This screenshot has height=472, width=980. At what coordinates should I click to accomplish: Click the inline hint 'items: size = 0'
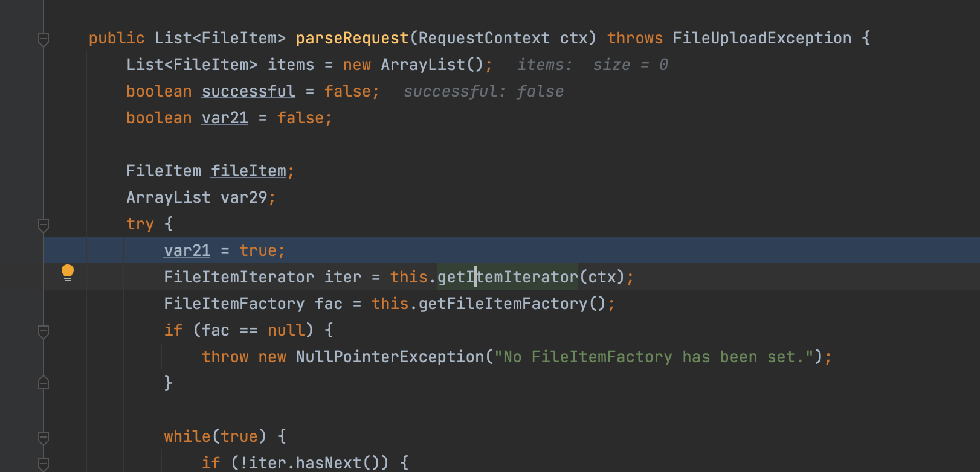(x=593, y=65)
